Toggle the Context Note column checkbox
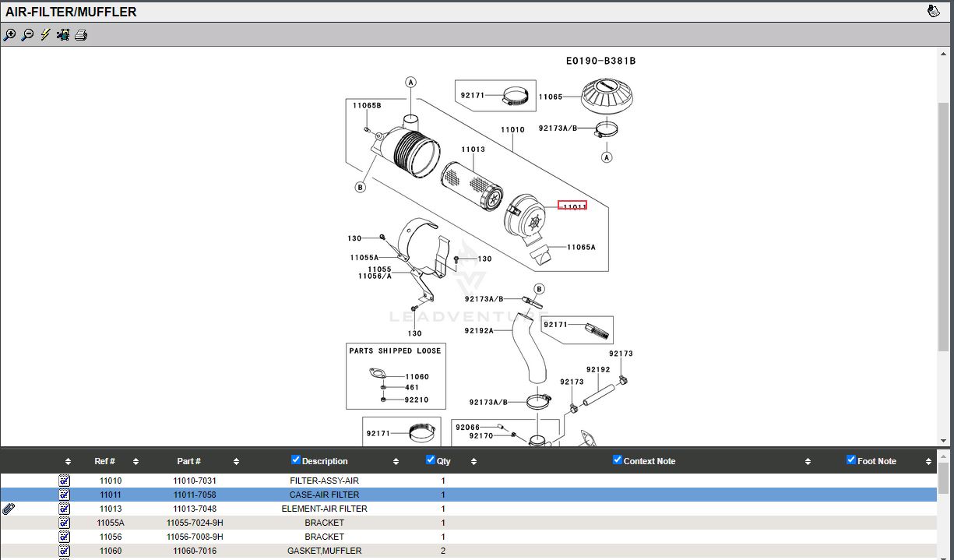The image size is (954, 560). 618,460
